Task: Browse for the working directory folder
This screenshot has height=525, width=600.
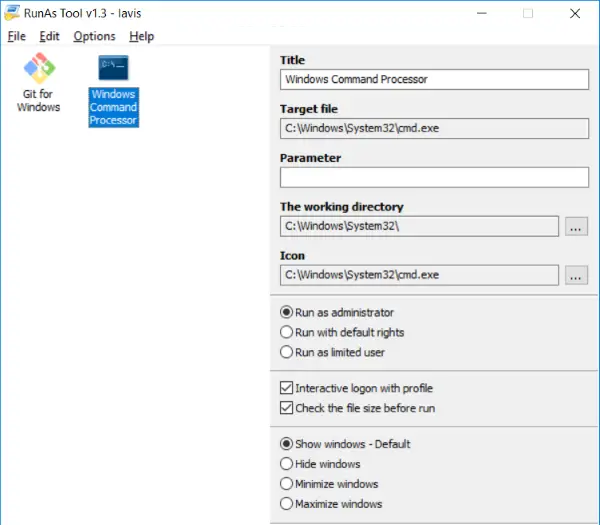Action: [576, 227]
